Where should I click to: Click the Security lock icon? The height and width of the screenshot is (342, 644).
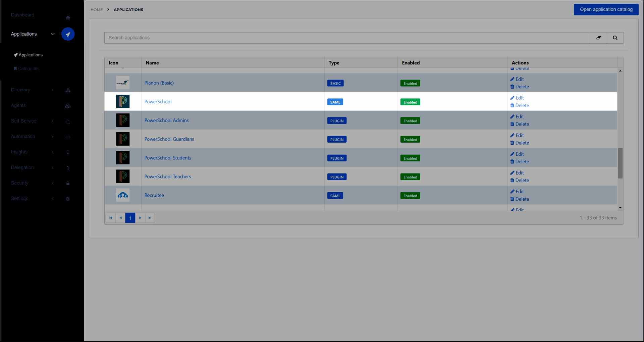tap(68, 183)
